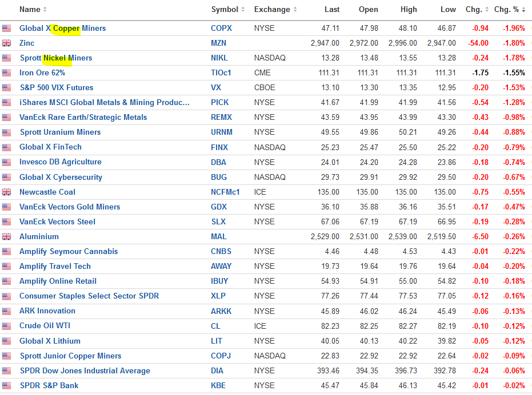Click the MZN symbol

[218, 43]
